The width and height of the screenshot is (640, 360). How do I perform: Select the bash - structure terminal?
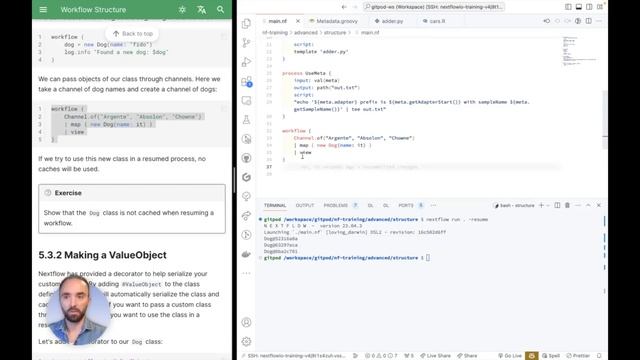pos(514,205)
